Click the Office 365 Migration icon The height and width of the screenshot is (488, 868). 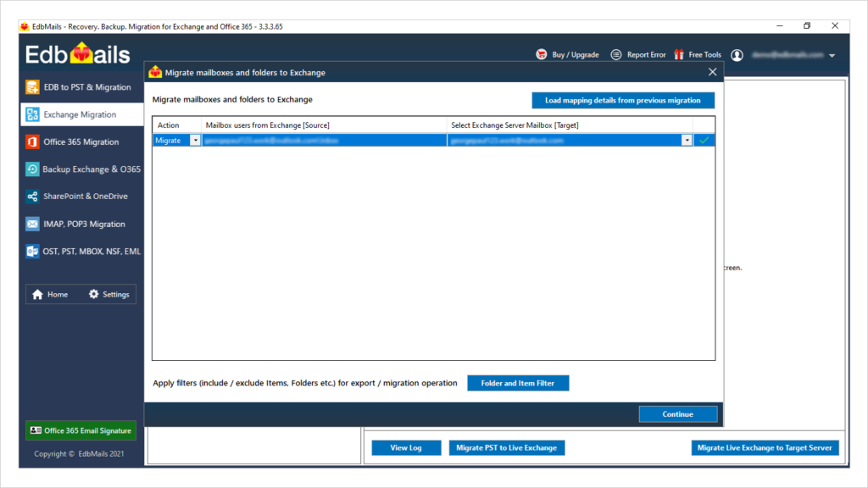[x=32, y=142]
